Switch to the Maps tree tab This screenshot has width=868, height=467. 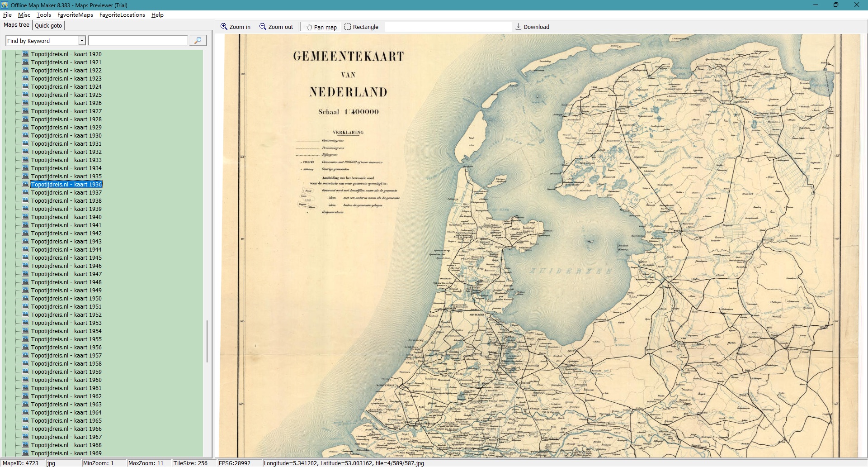17,25
